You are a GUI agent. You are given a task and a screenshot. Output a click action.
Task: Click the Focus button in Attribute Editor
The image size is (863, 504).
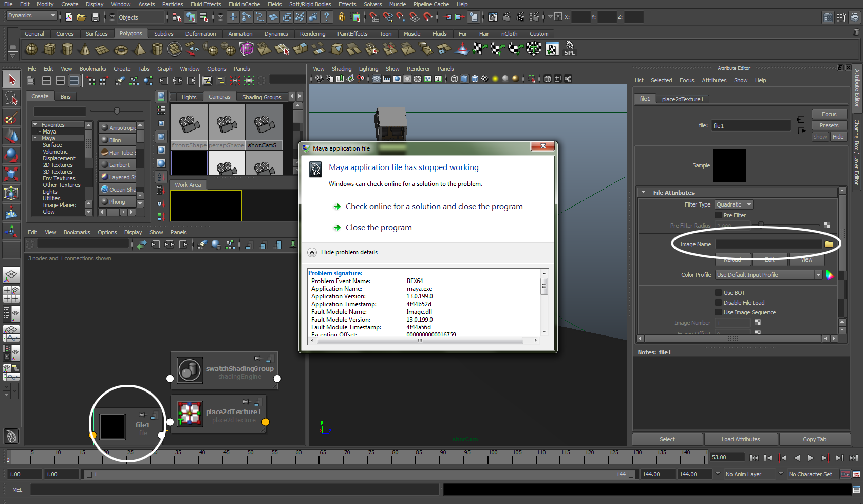pyautogui.click(x=829, y=114)
